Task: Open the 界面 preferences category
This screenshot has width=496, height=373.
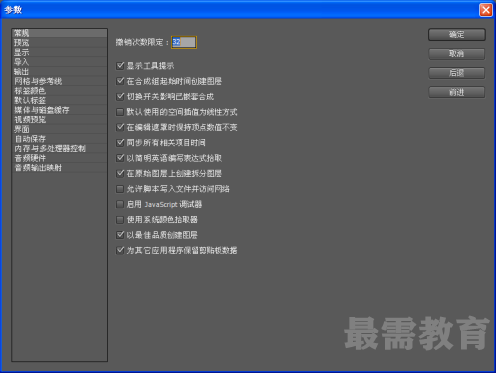Action: [x=59, y=129]
